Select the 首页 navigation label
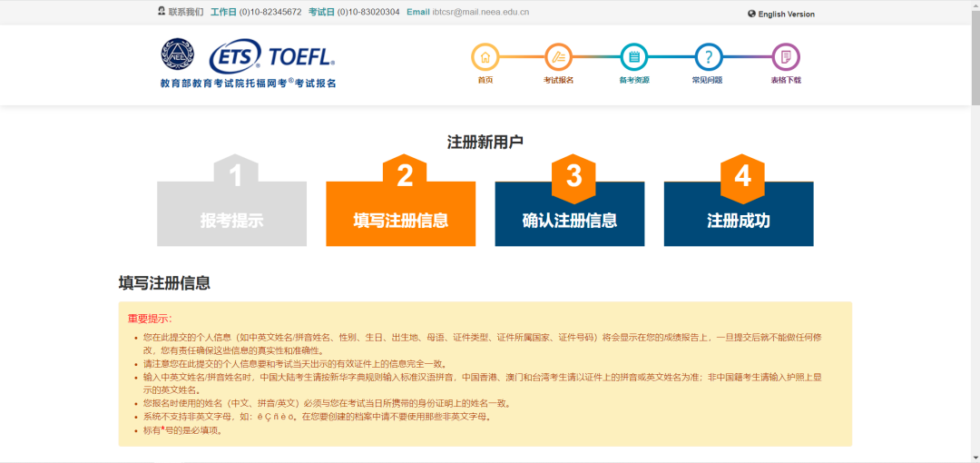Viewport: 980px width, 463px height. tap(485, 80)
